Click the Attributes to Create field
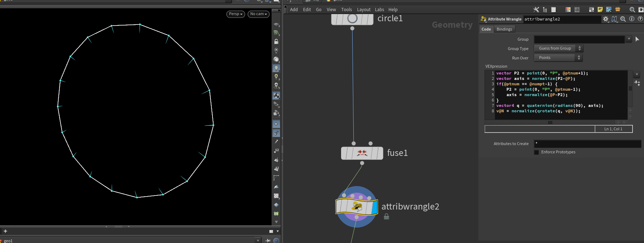 (587, 144)
